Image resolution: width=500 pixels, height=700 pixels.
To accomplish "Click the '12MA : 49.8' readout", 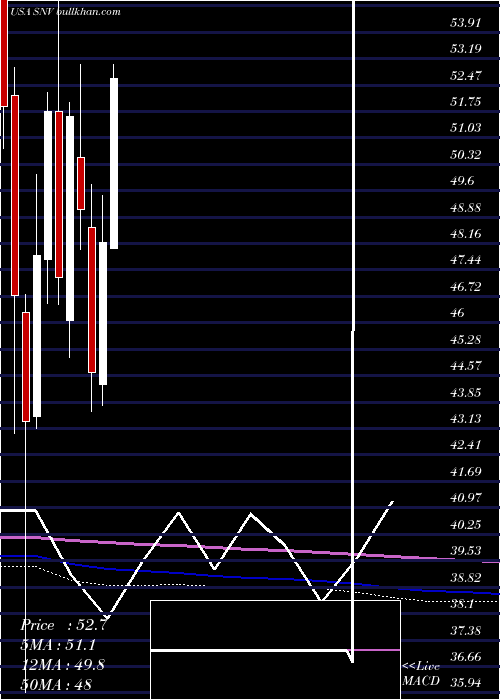I will point(63,664).
